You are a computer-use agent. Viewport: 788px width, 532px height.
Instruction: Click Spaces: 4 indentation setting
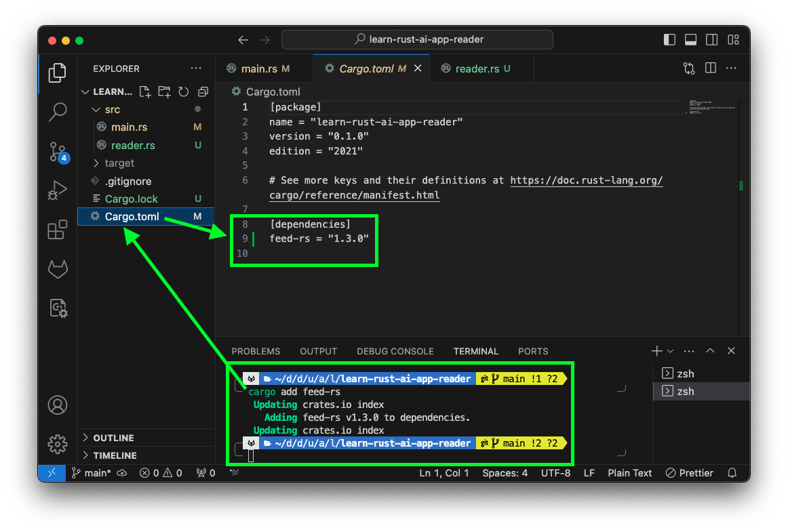coord(505,473)
